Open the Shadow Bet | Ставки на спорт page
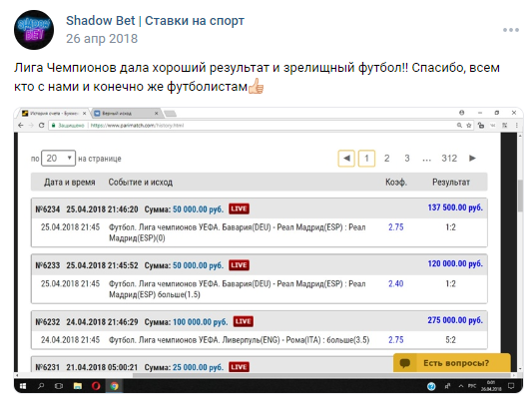Screen dimensions: 532x403 (x=155, y=21)
